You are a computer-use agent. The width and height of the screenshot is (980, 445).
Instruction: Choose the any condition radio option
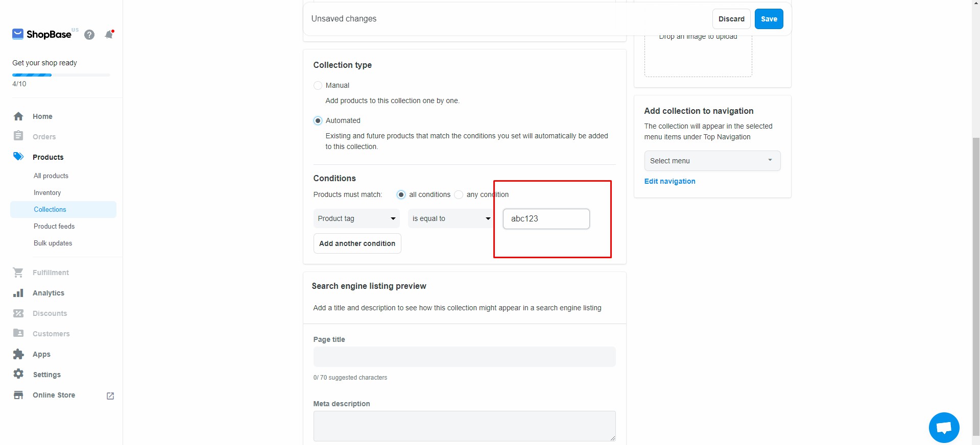459,194
